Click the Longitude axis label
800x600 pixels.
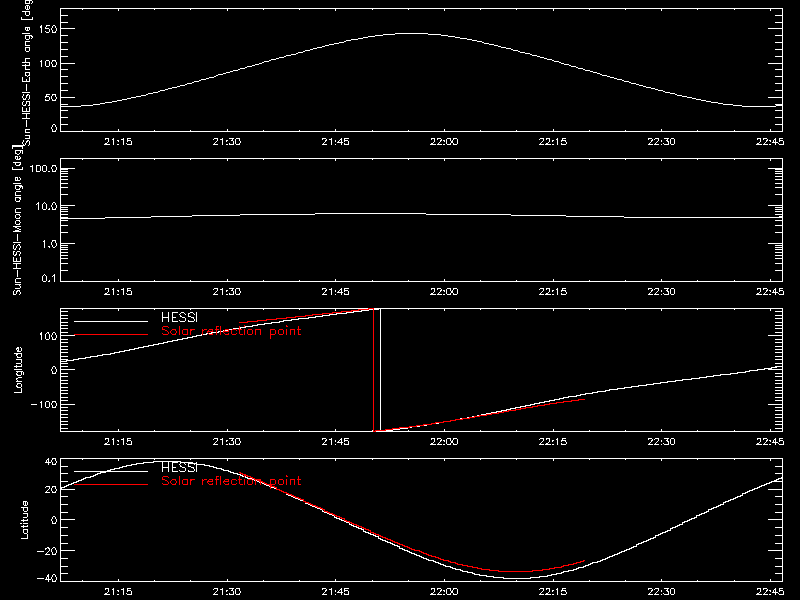coord(18,370)
